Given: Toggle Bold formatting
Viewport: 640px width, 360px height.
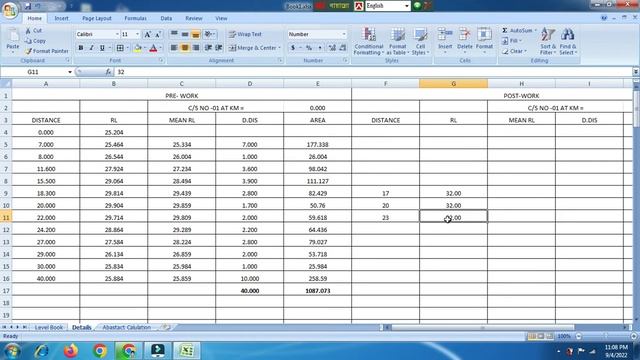Looking at the screenshot, I should [x=81, y=48].
